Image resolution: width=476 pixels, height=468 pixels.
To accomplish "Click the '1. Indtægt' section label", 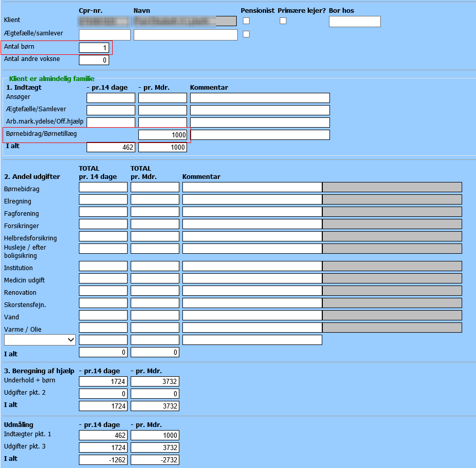I will point(24,88).
